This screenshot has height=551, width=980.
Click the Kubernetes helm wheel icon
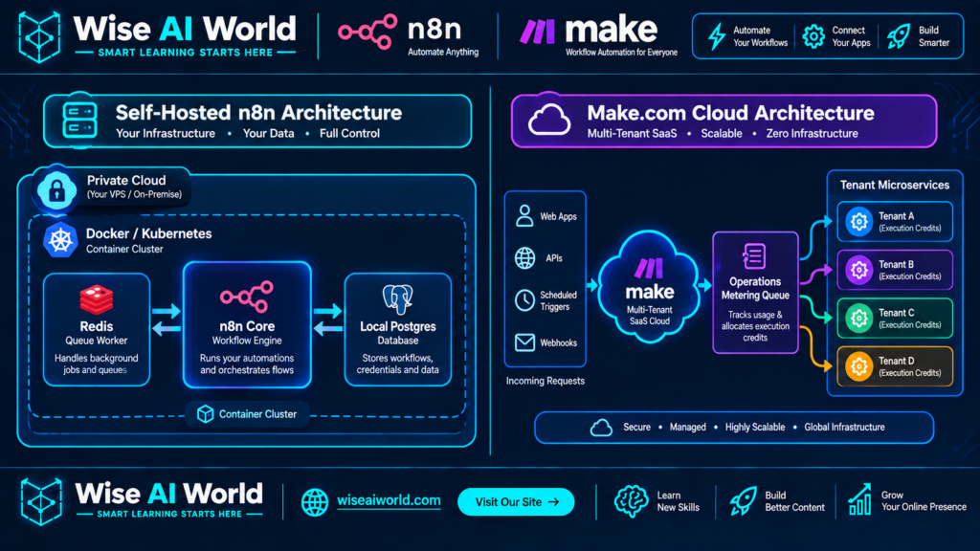click(60, 240)
